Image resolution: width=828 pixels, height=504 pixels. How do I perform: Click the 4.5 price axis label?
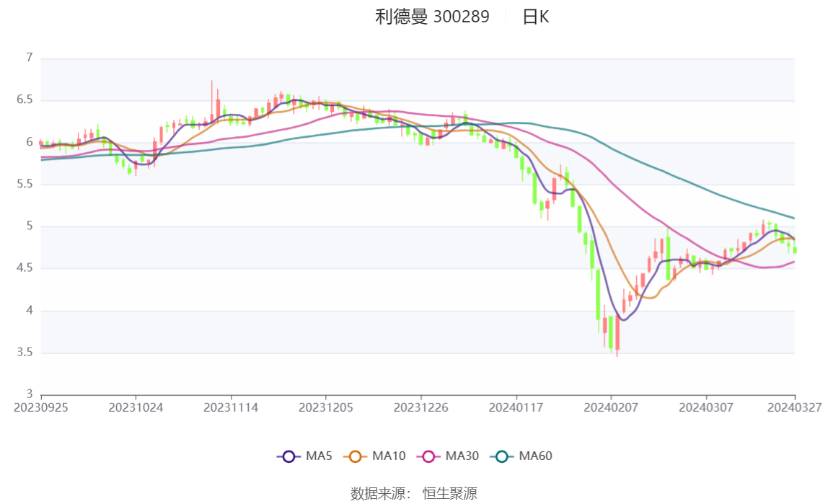pyautogui.click(x=25, y=268)
